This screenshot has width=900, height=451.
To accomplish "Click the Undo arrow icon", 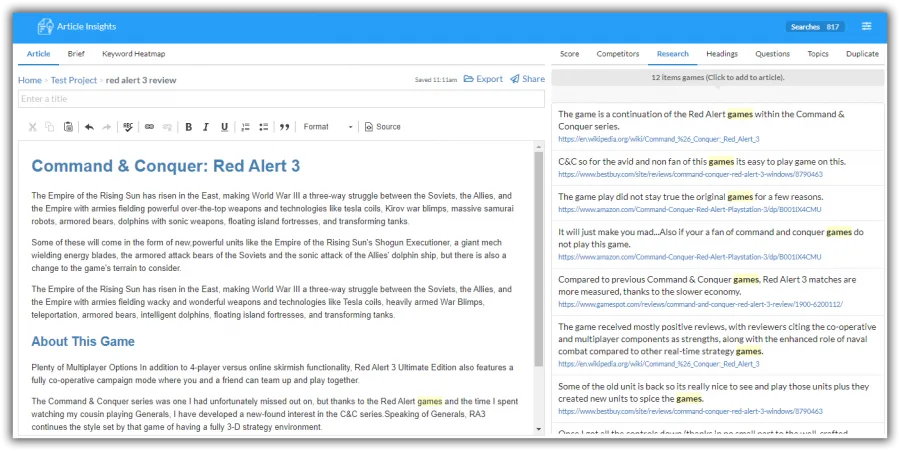I will tap(89, 127).
